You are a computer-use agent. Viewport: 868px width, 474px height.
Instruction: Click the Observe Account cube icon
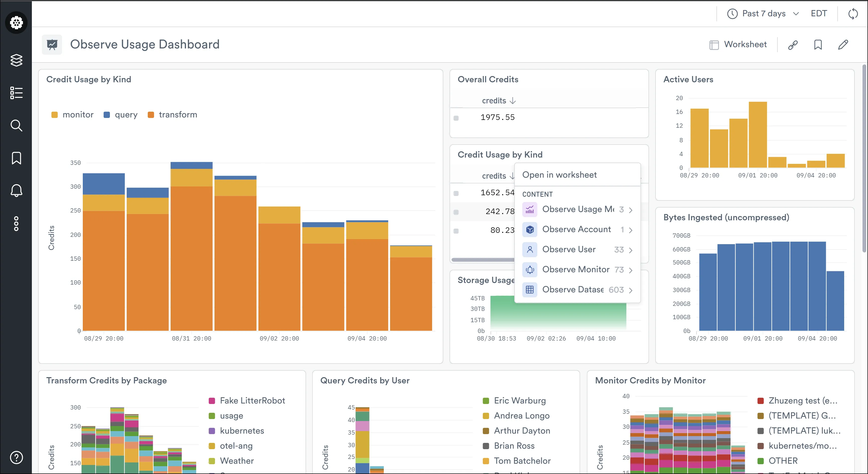[530, 230]
